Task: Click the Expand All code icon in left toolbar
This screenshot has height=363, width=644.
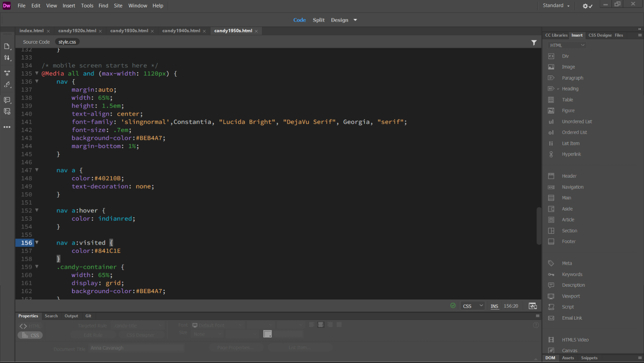Action: tap(7, 73)
